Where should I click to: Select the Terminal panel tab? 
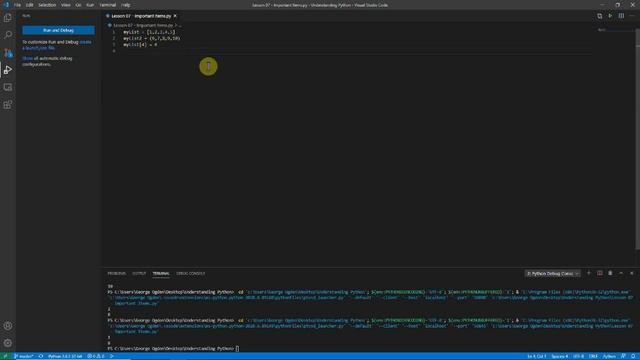click(x=161, y=273)
